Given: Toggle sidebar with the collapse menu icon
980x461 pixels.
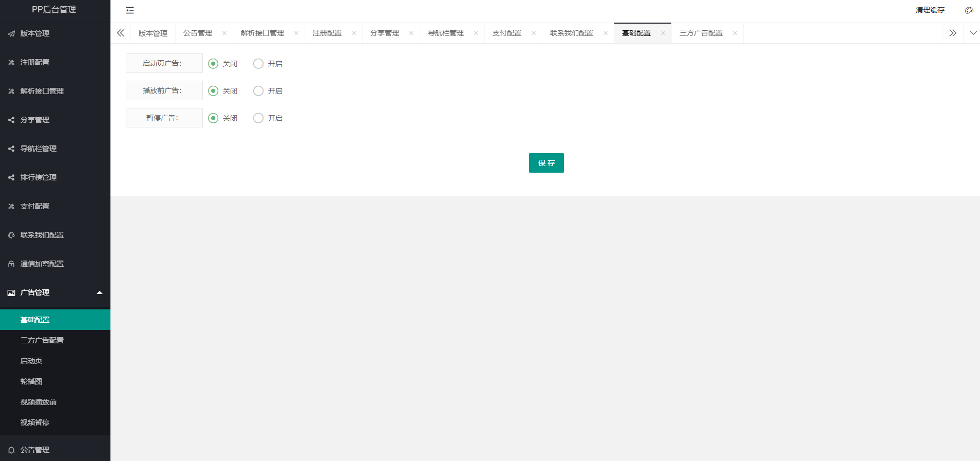Looking at the screenshot, I should pyautogui.click(x=130, y=10).
